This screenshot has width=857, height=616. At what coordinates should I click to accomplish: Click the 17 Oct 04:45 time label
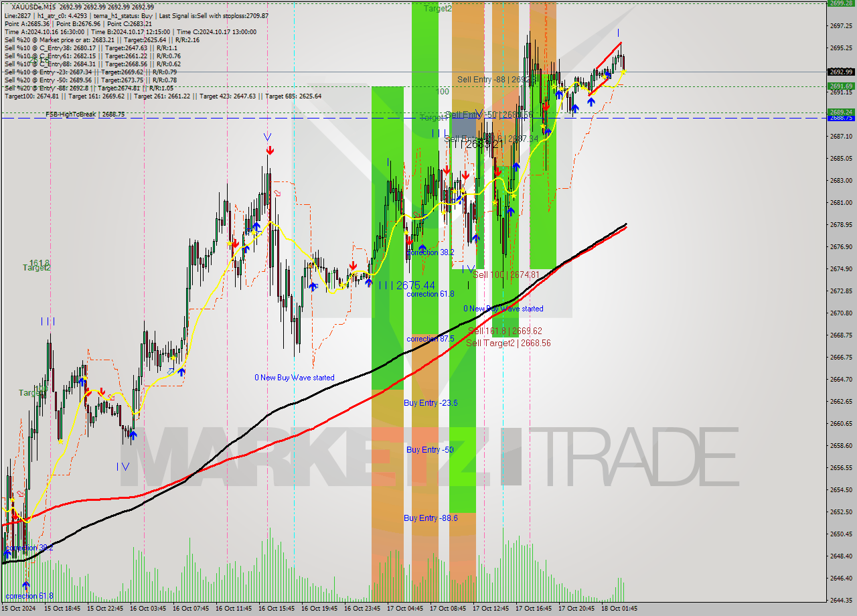coord(404,609)
